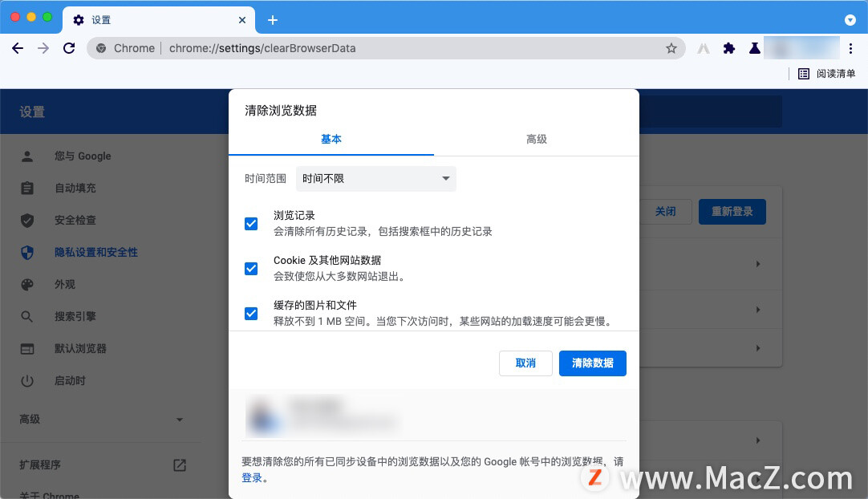This screenshot has height=499, width=868.
Task: Click the shield check icon beside 安全检查
Action: click(27, 221)
